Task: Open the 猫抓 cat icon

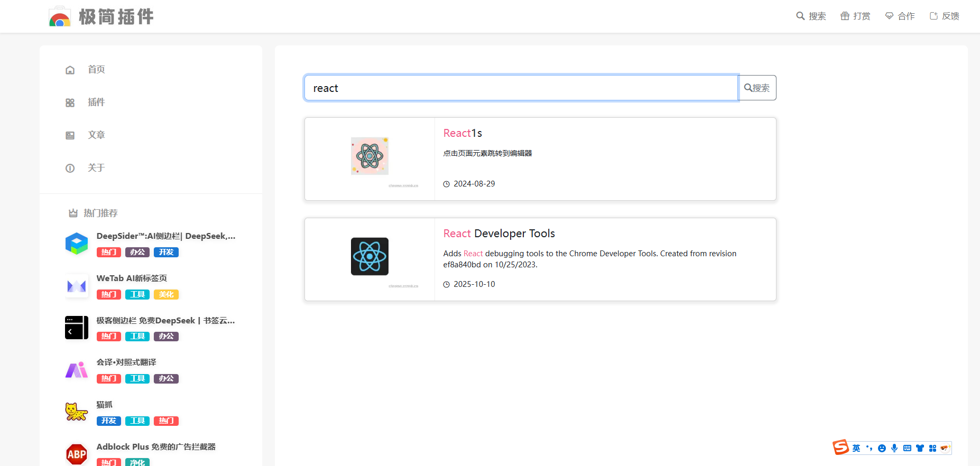Action: pos(77,412)
